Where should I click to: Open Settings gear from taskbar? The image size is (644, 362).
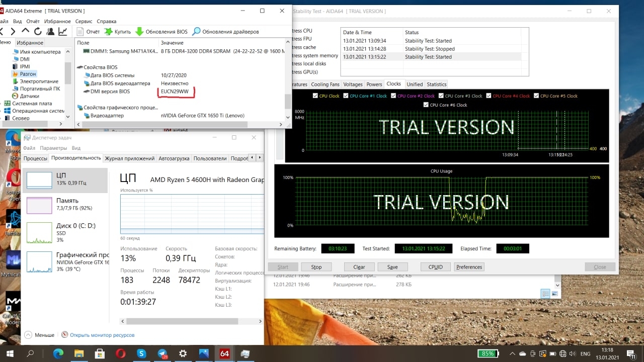[183, 353]
